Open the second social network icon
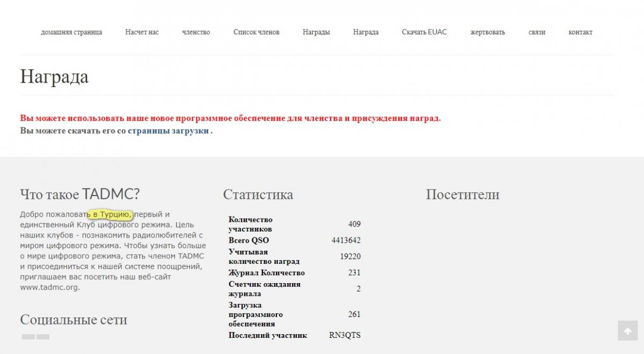The image size is (644, 354). tap(43, 337)
